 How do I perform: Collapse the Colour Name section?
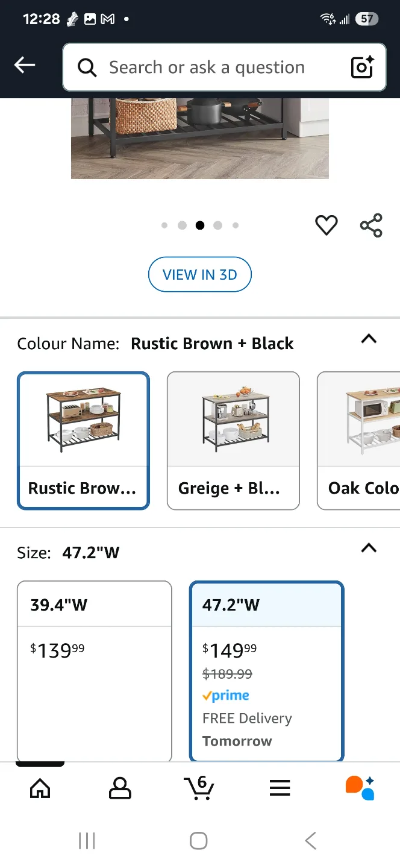(x=368, y=339)
